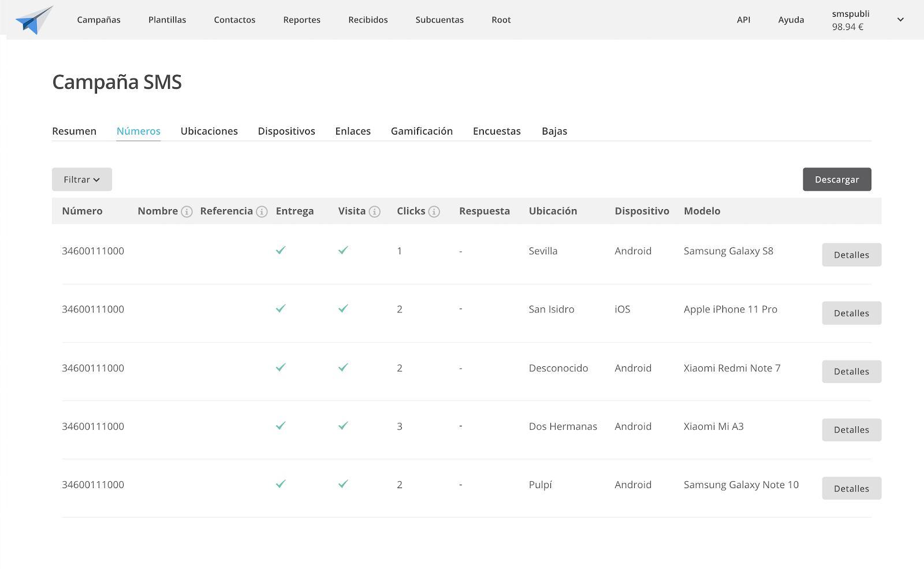Open Campañas in the top navigation
This screenshot has width=924, height=569.
[99, 20]
